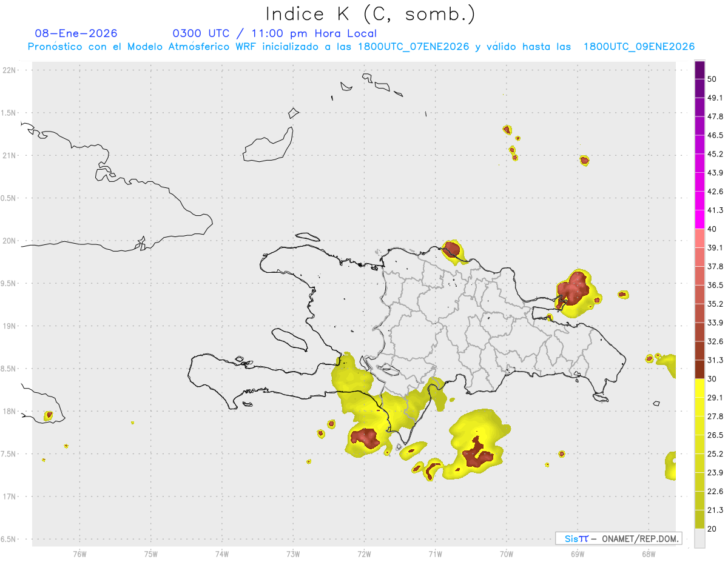Click the "73W" longitude label
The width and height of the screenshot is (728, 562).
pyautogui.click(x=293, y=554)
